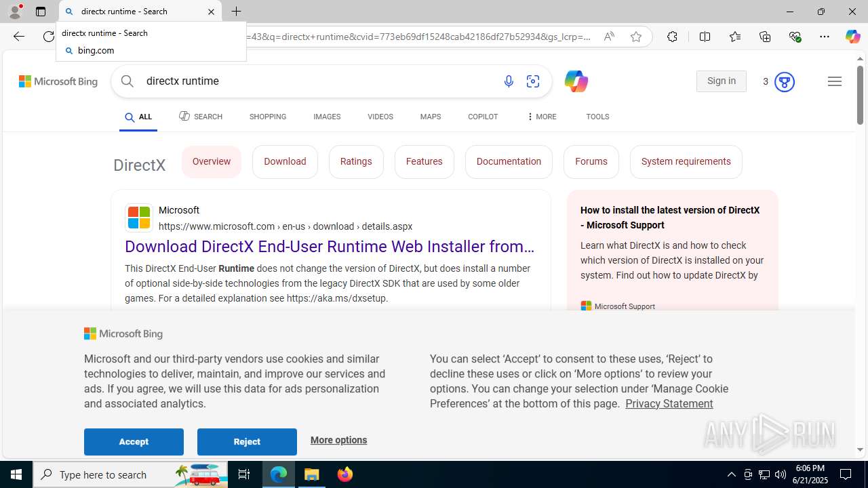
Task: Click the visual search camera icon
Action: 533,81
